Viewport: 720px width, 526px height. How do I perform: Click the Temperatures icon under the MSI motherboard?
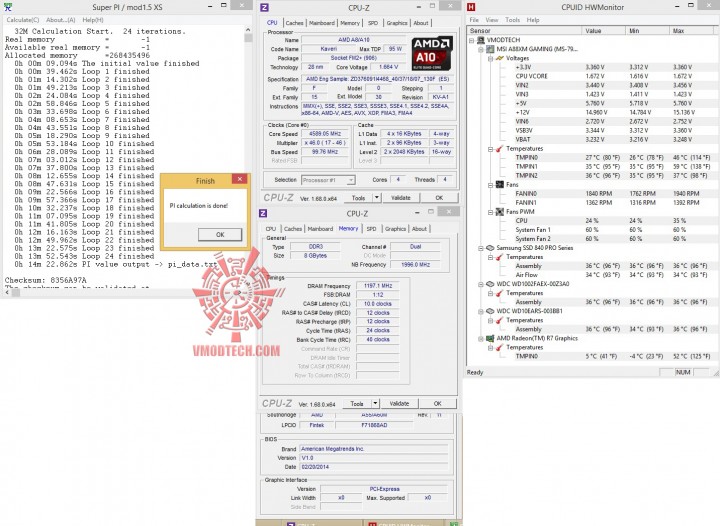(500, 149)
